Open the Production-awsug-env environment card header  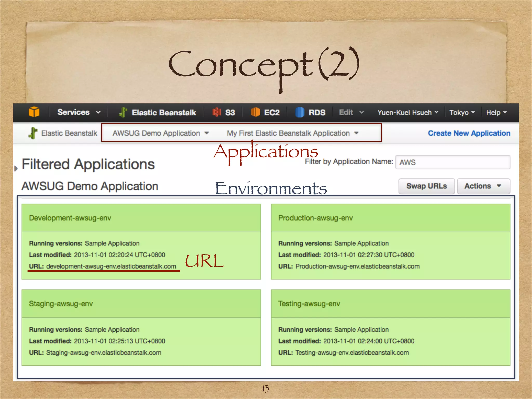click(390, 218)
